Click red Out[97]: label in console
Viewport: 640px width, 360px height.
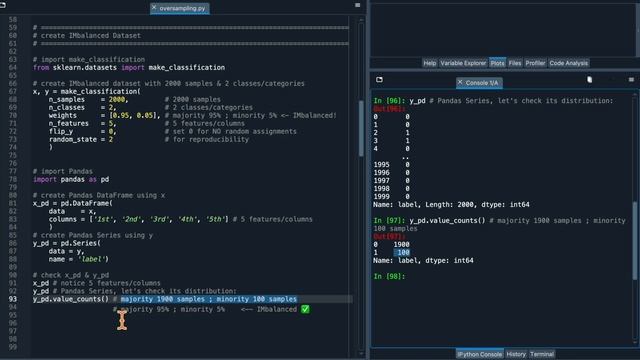point(389,237)
